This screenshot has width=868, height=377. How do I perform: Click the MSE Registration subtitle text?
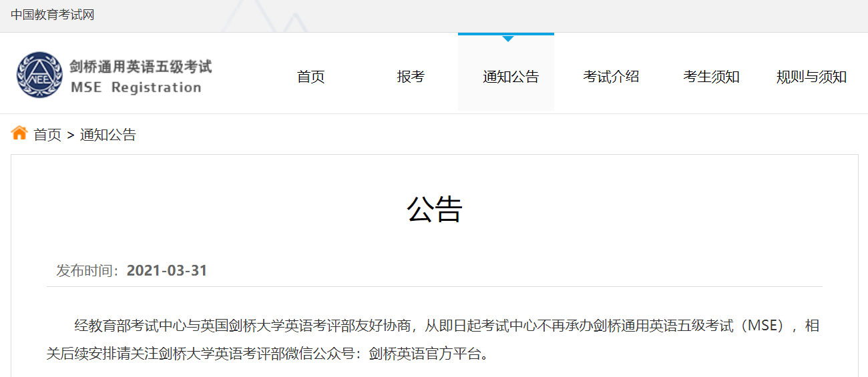point(136,87)
